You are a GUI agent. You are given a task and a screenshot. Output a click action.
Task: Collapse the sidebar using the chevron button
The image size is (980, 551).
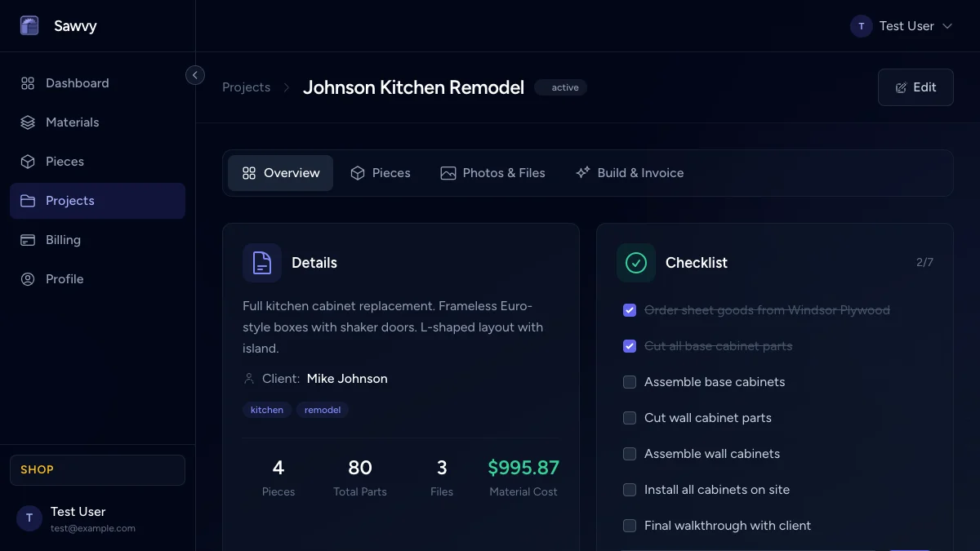[x=195, y=74]
